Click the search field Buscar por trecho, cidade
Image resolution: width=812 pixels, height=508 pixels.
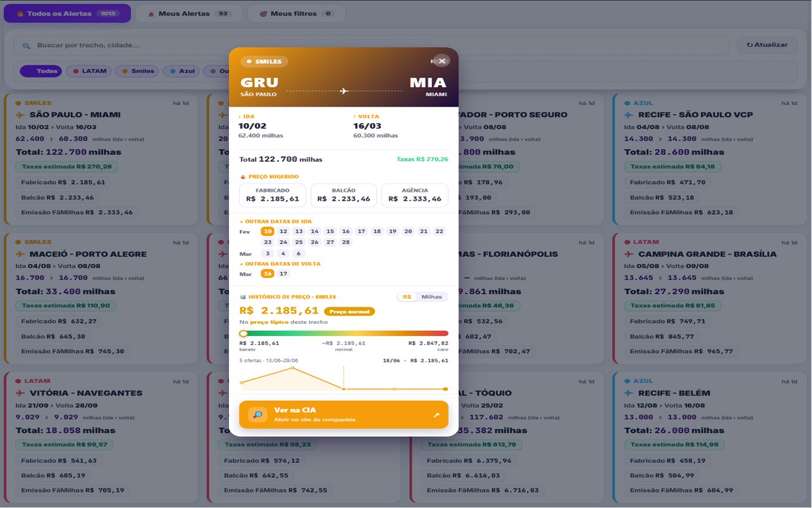[371, 45]
